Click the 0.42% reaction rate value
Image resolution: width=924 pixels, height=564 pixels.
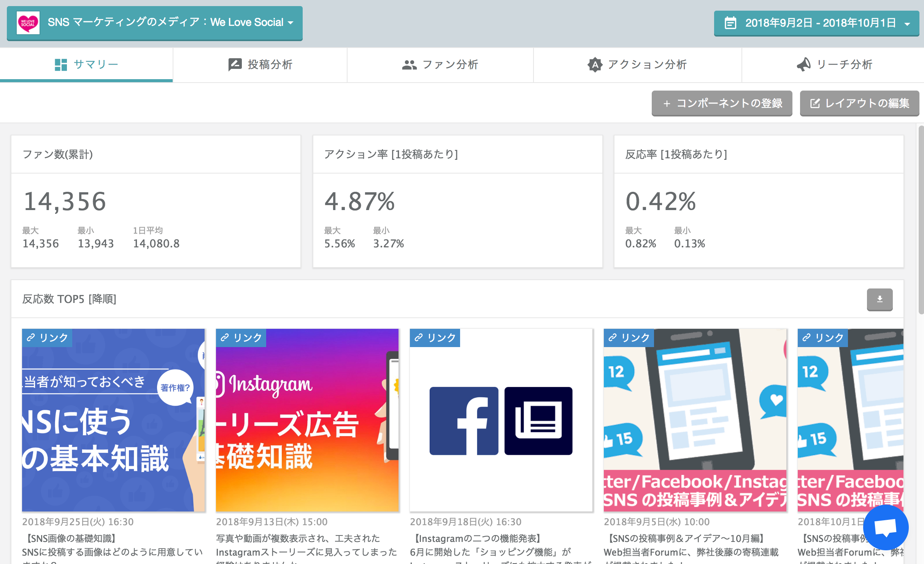click(x=661, y=201)
